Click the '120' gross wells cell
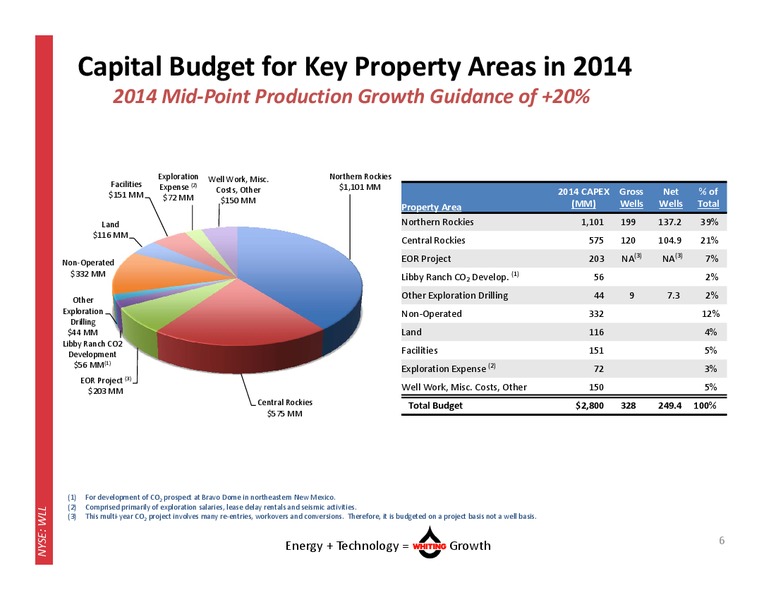The height and width of the screenshot is (600, 776). (x=628, y=240)
